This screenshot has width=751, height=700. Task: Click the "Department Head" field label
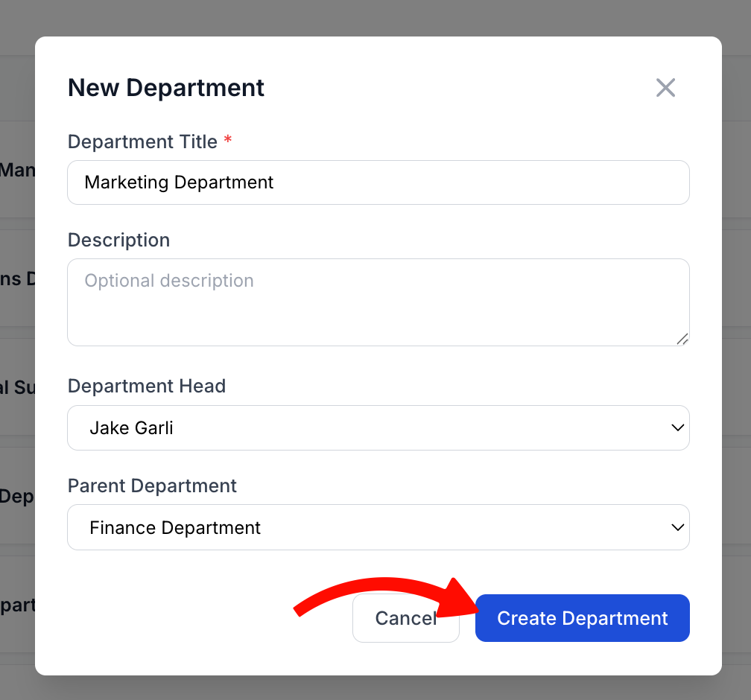tap(146, 386)
